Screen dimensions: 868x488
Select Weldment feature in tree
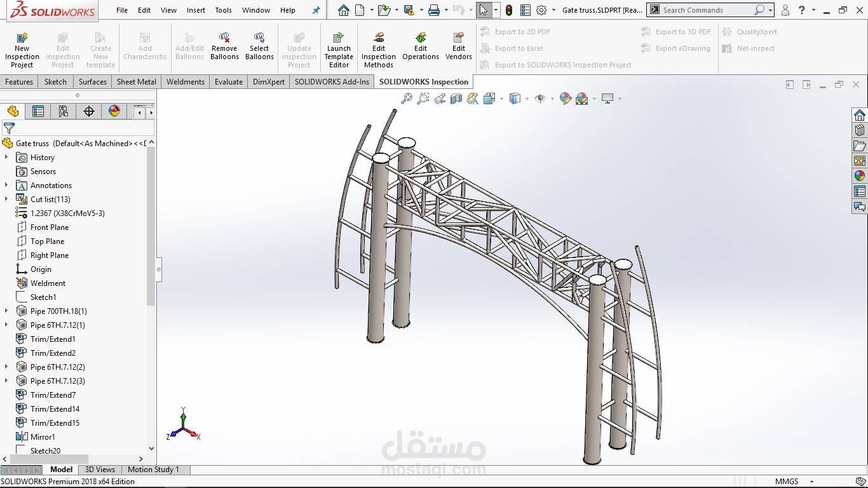[x=48, y=283]
